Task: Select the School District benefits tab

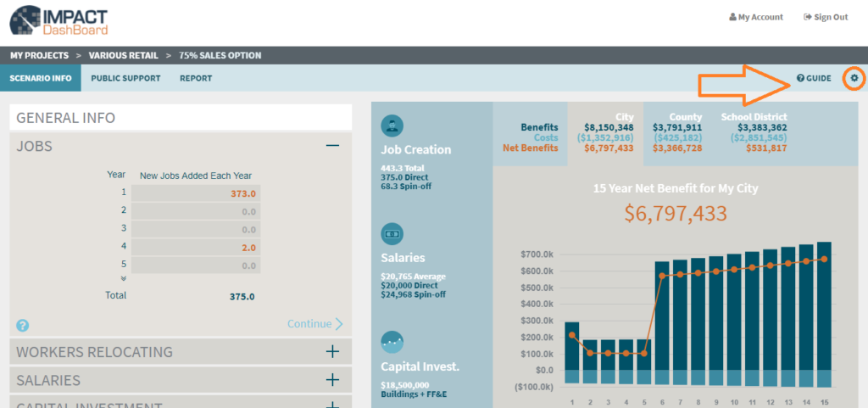Action: click(x=754, y=133)
